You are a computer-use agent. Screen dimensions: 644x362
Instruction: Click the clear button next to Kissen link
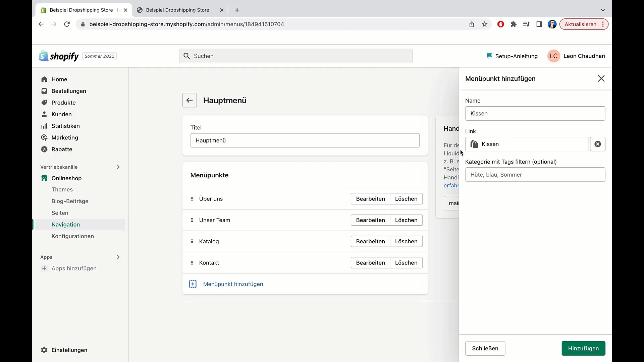pyautogui.click(x=598, y=144)
